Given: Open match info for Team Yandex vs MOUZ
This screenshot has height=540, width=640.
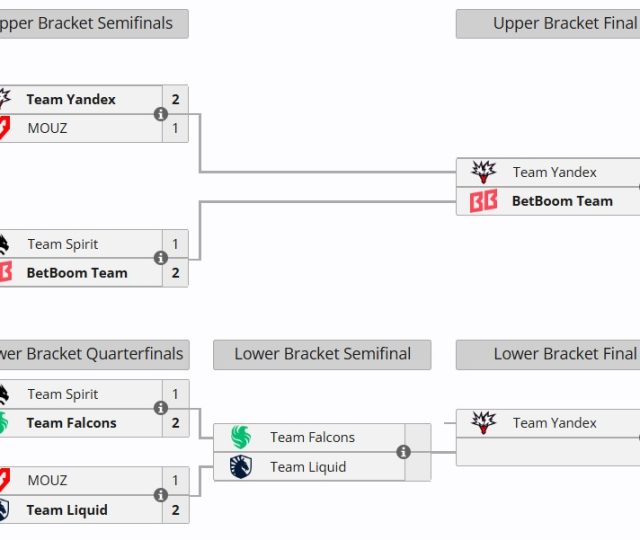Looking at the screenshot, I should [161, 114].
